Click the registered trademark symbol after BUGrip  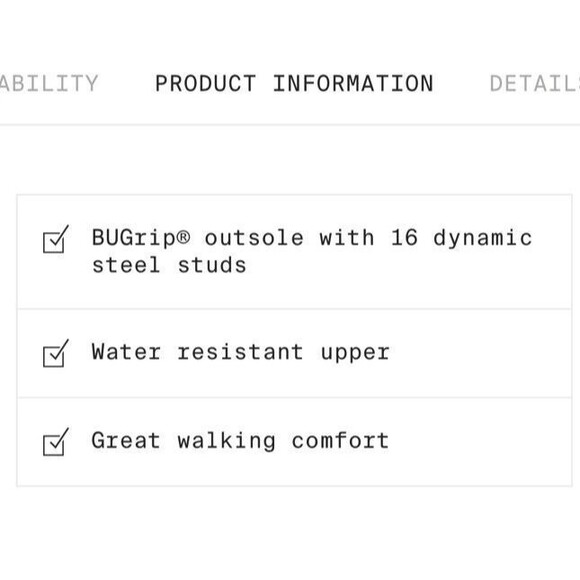(183, 237)
